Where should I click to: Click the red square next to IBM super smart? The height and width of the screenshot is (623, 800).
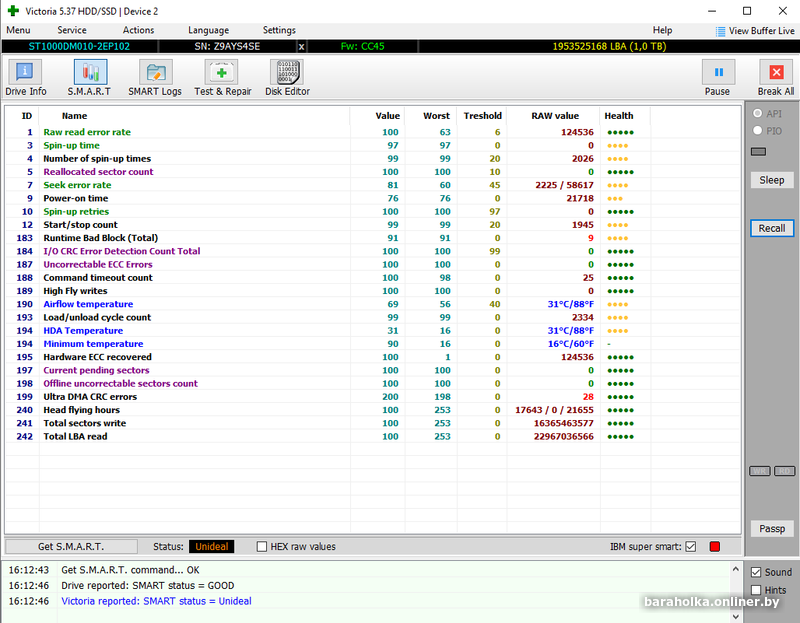(715, 546)
